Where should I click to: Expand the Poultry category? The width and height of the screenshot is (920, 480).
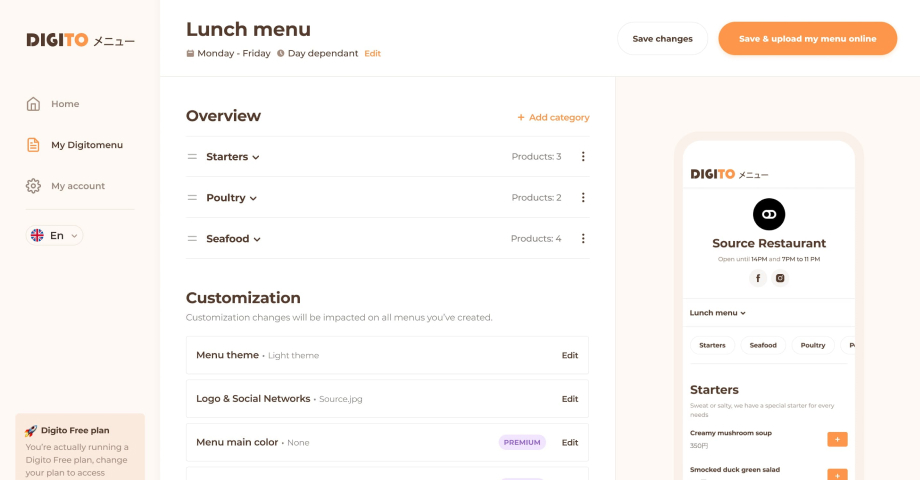tap(231, 198)
